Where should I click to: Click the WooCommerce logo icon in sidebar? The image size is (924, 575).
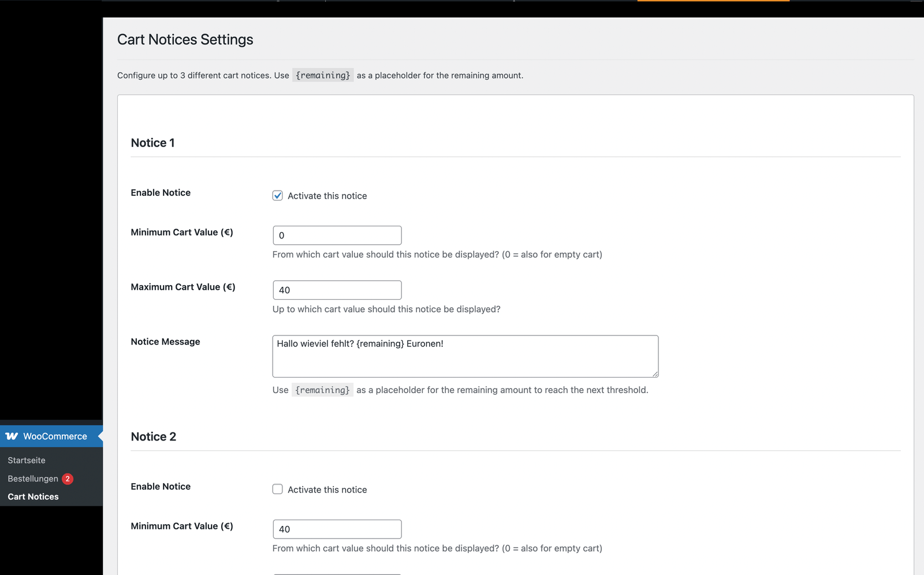tap(12, 436)
